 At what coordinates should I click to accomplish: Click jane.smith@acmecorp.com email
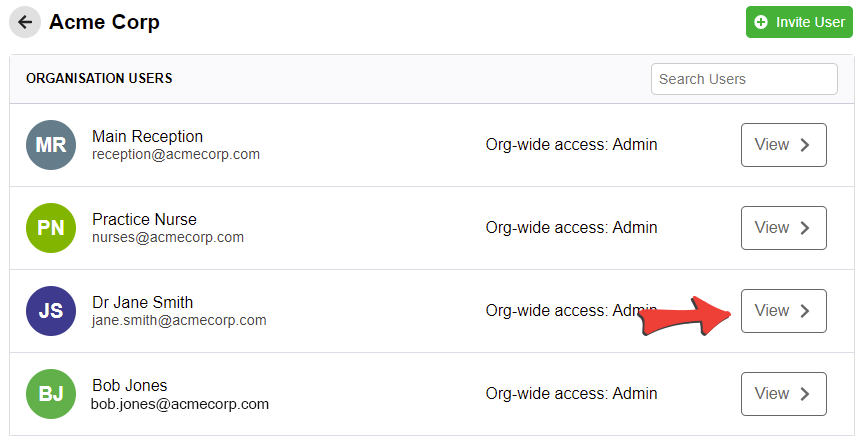pyautogui.click(x=179, y=320)
